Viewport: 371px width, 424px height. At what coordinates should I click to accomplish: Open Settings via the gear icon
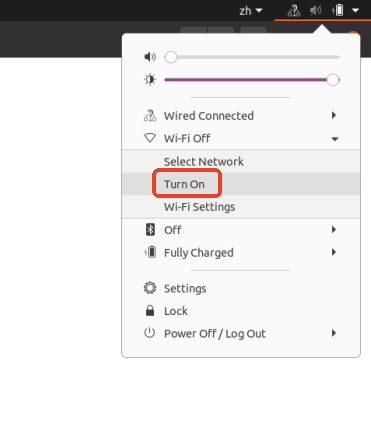click(150, 288)
